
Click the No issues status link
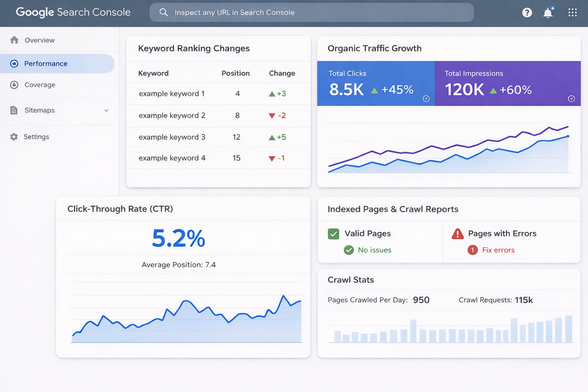point(374,250)
